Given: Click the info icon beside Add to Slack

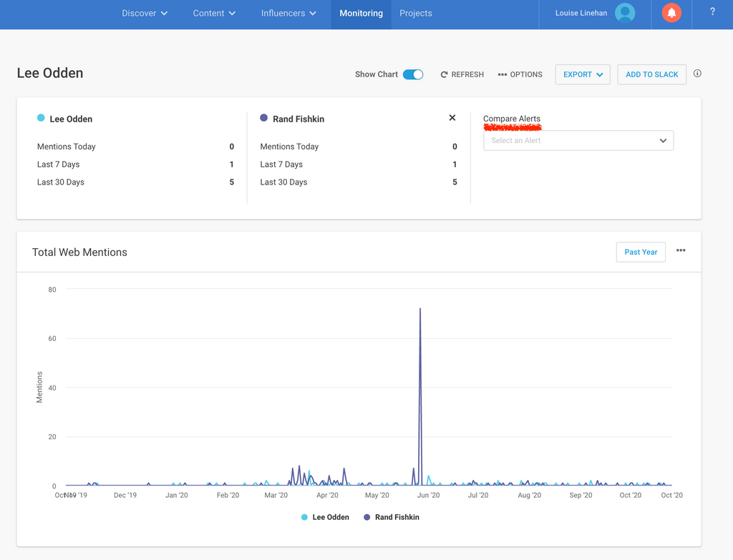Looking at the screenshot, I should coord(697,74).
